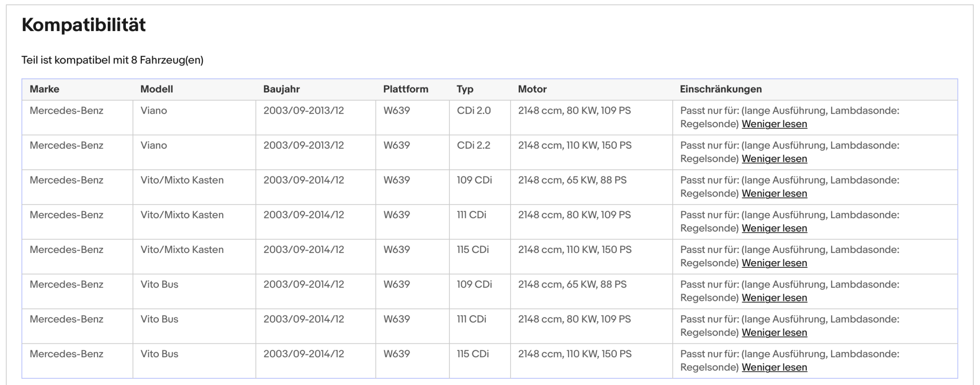Click 'Weniger lesen' for Vito/Mixto Kasten 111 CDi
The width and height of the screenshot is (980, 385).
[774, 228]
